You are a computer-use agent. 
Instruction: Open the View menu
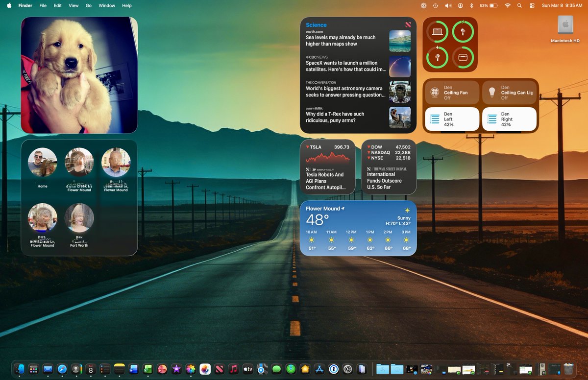[x=73, y=5]
